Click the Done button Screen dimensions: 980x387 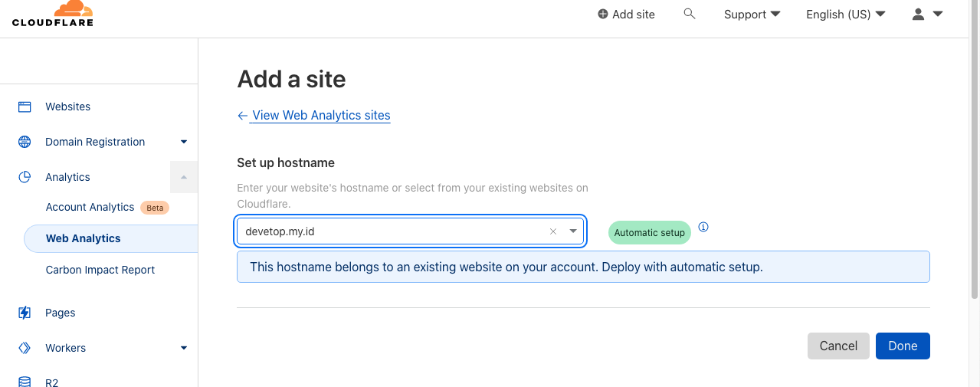pos(903,346)
